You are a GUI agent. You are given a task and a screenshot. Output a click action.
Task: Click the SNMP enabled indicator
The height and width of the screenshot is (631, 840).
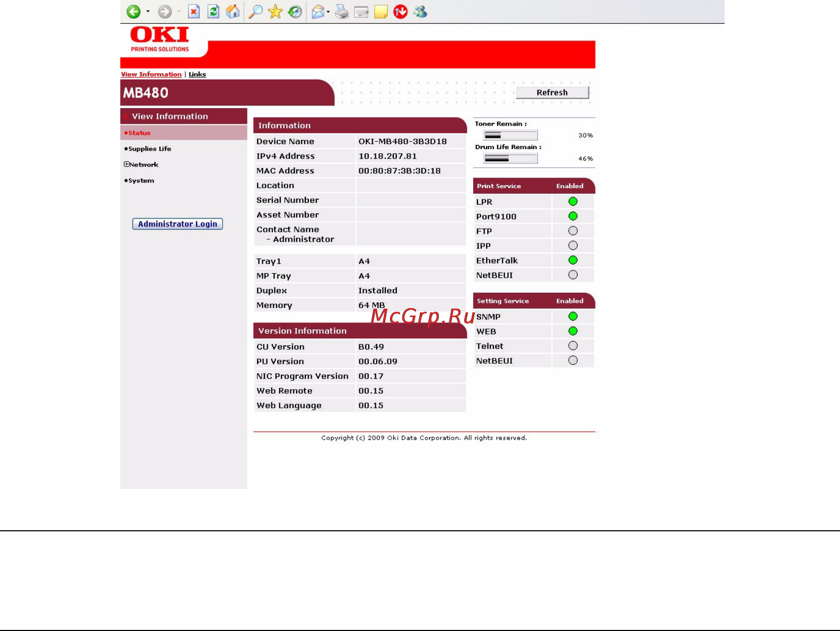point(573,317)
